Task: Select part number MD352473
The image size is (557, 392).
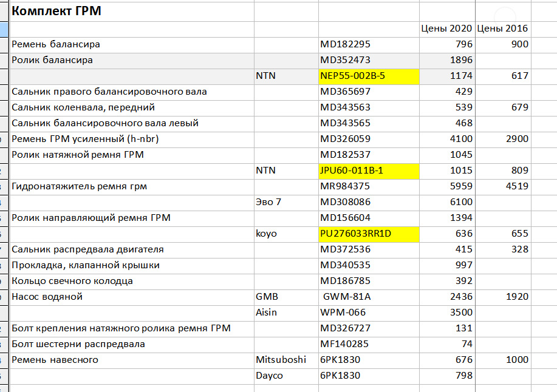Action: [369, 61]
